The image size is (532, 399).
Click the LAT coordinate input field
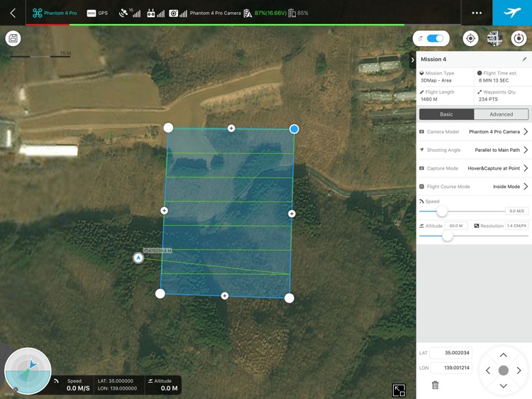click(x=451, y=353)
